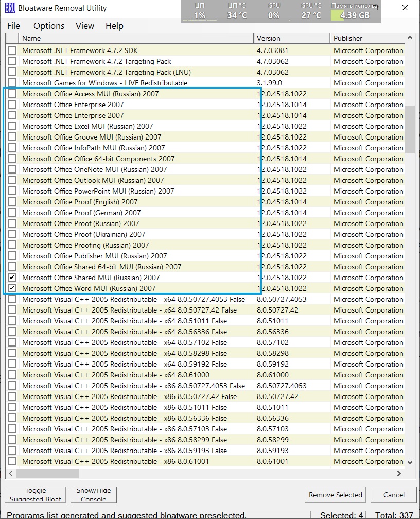Screen dimensions: 420x519
Task: Check Office PowerPoint MUI (Russian) 2007 checkbox
Action: tap(12, 191)
